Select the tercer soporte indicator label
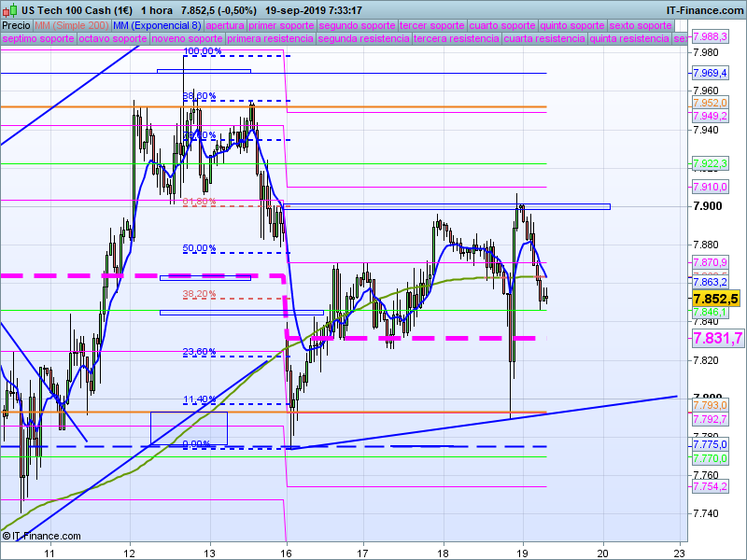The height and width of the screenshot is (560, 747). (x=431, y=26)
